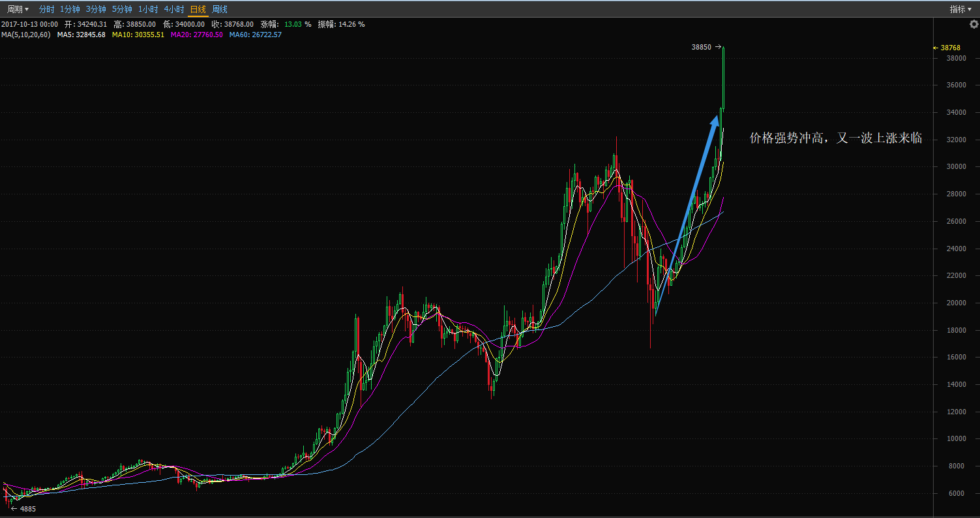Open chart settings gear icon
The width and height of the screenshot is (980, 518).
973,24
